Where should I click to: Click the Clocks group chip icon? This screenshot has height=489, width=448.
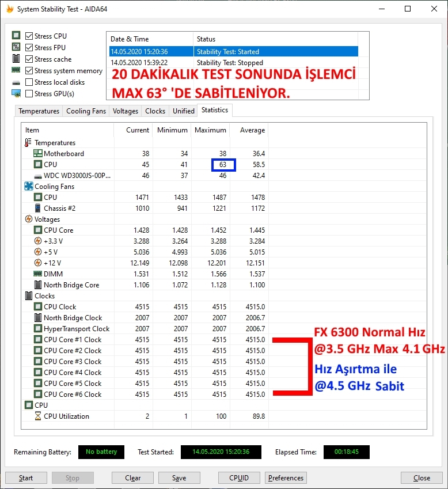(29, 295)
